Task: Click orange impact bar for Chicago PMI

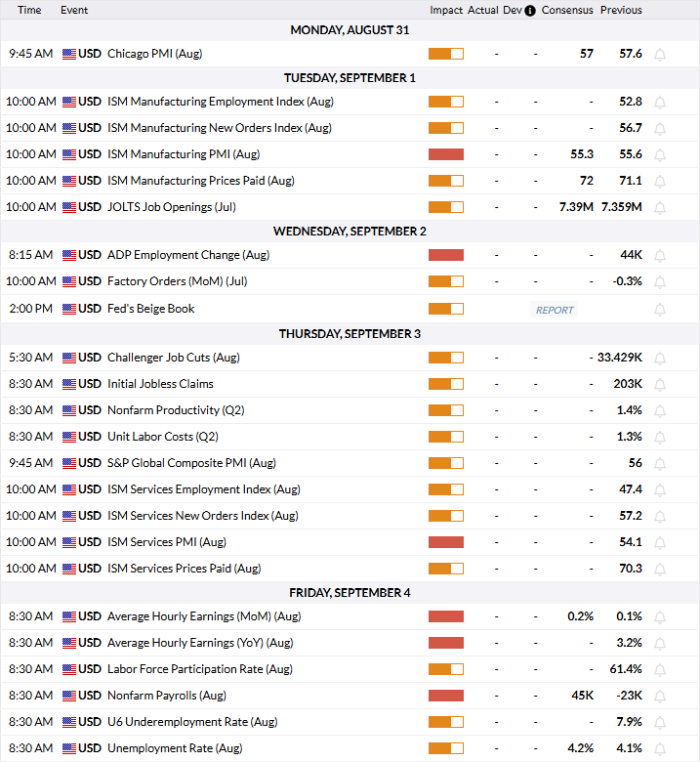Action: click(446, 54)
